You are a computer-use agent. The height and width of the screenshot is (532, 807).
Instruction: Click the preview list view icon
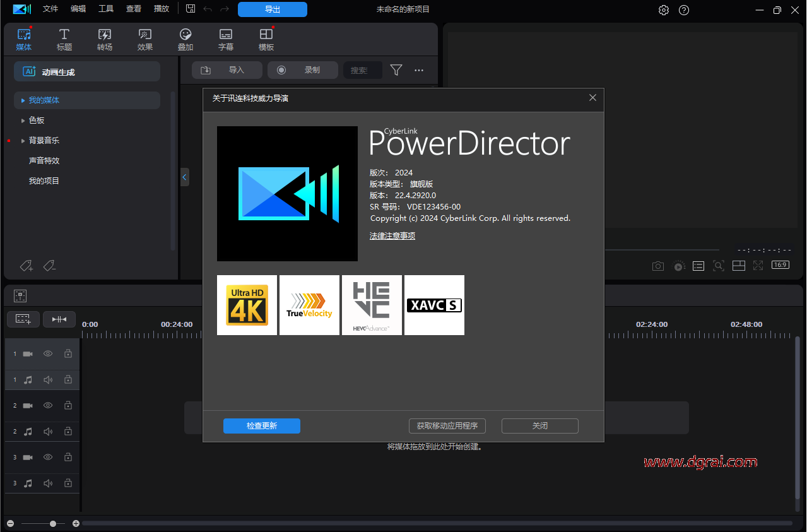click(x=698, y=266)
